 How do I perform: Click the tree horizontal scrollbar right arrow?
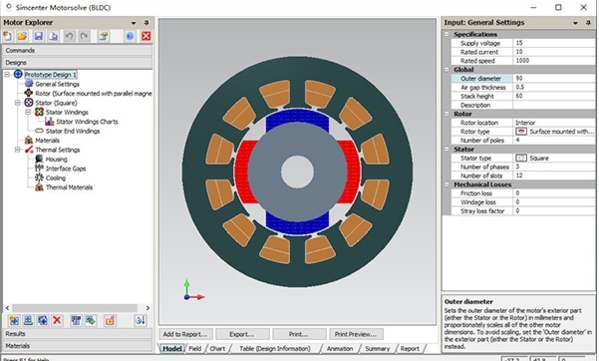(x=147, y=308)
